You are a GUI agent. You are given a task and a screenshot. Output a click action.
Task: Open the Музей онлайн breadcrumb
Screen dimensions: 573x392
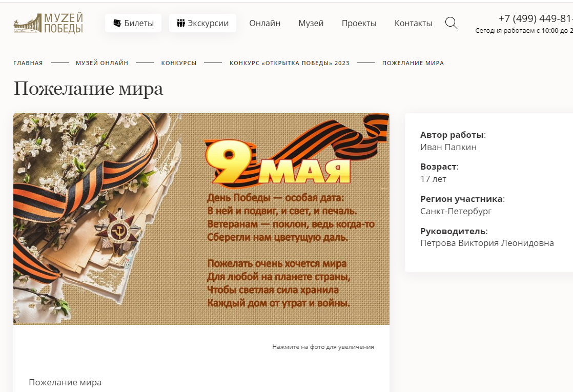(x=102, y=63)
